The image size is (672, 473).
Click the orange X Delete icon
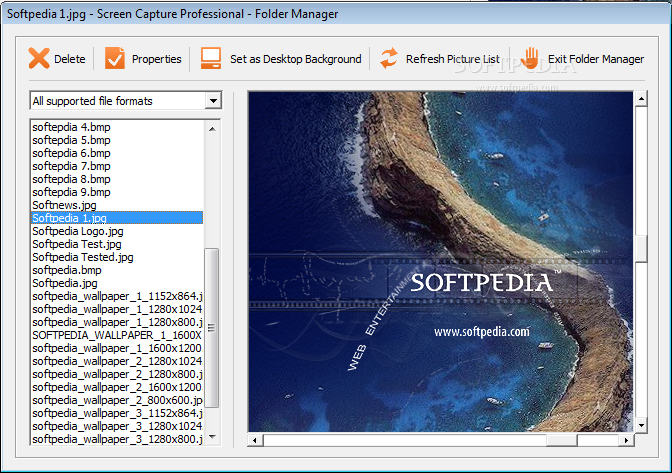[39, 58]
